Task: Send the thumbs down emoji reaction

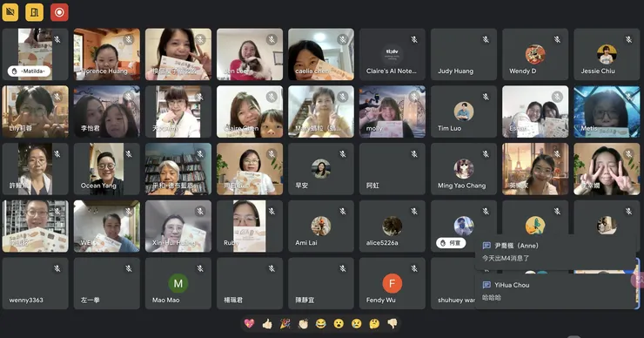Action: coord(392,323)
